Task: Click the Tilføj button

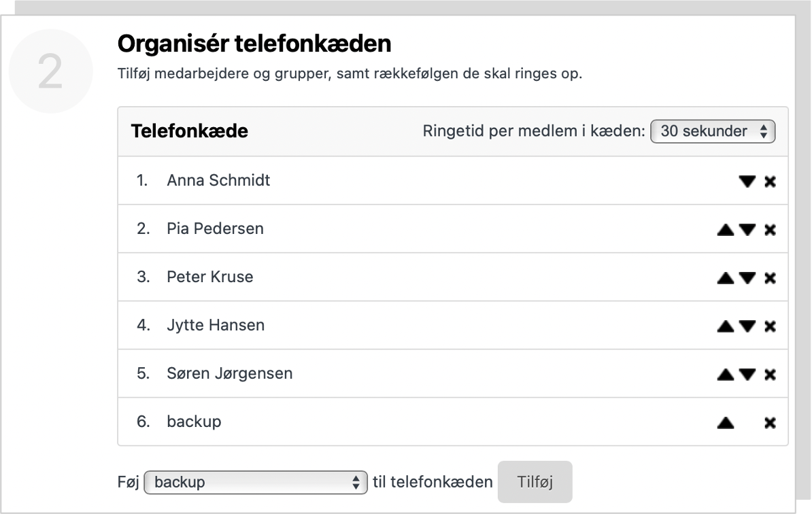Action: pyautogui.click(x=535, y=481)
